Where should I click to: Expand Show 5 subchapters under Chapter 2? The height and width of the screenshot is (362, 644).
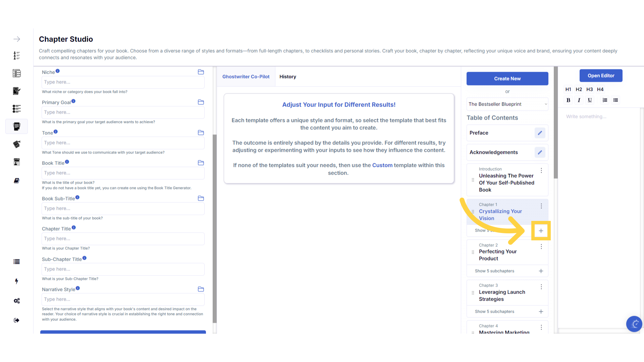[x=494, y=271]
